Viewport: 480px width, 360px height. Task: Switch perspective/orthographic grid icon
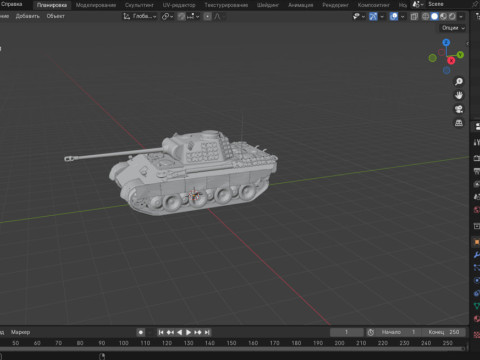(x=459, y=123)
